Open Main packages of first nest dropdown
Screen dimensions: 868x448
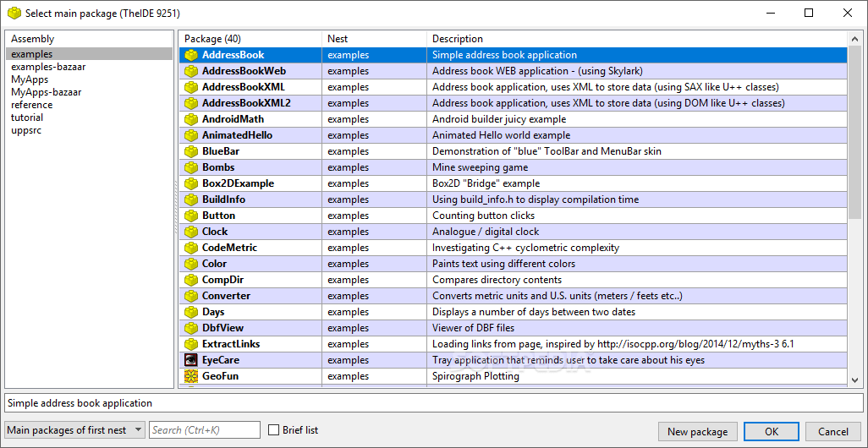pyautogui.click(x=74, y=429)
